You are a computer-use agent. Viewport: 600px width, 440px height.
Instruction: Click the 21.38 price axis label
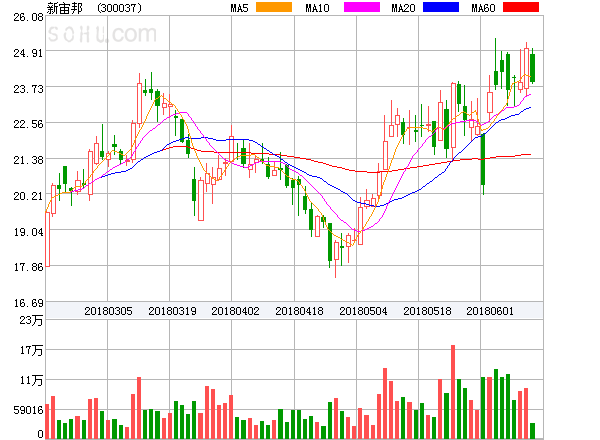[x=28, y=160]
